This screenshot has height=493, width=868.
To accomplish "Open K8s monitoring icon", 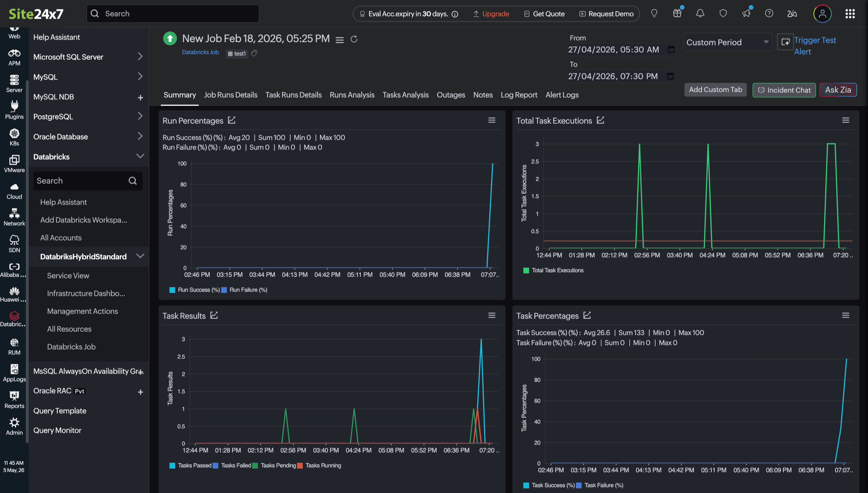I will (14, 137).
